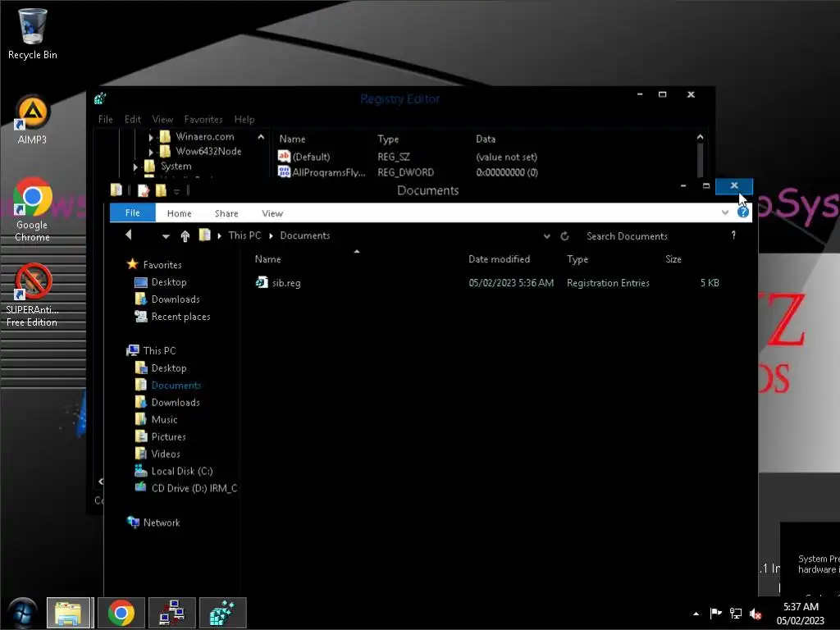Viewport: 840px width, 630px height.
Task: Click the Properties quick access icon
Action: 143,190
